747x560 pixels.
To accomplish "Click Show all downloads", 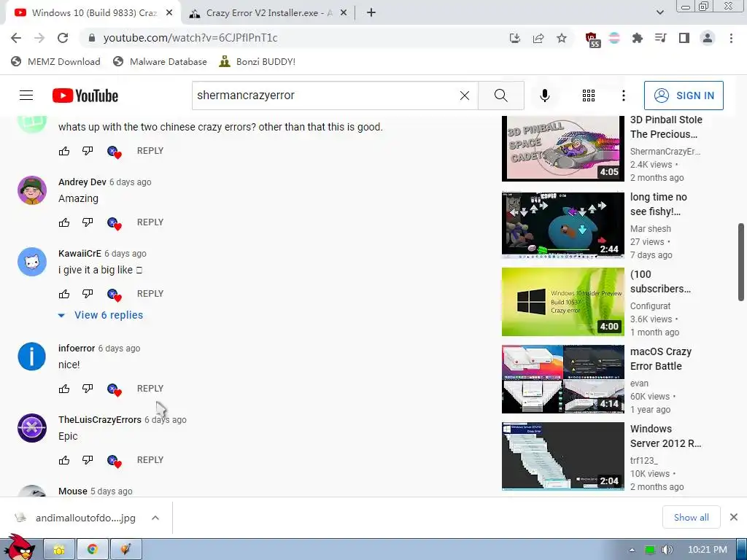I will [691, 517].
